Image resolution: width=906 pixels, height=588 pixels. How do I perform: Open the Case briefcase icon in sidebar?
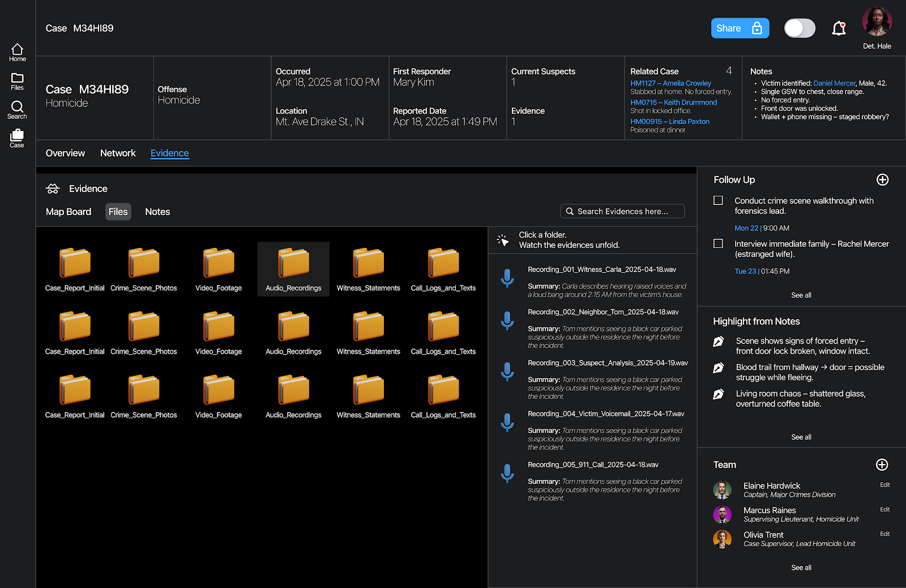tap(17, 138)
